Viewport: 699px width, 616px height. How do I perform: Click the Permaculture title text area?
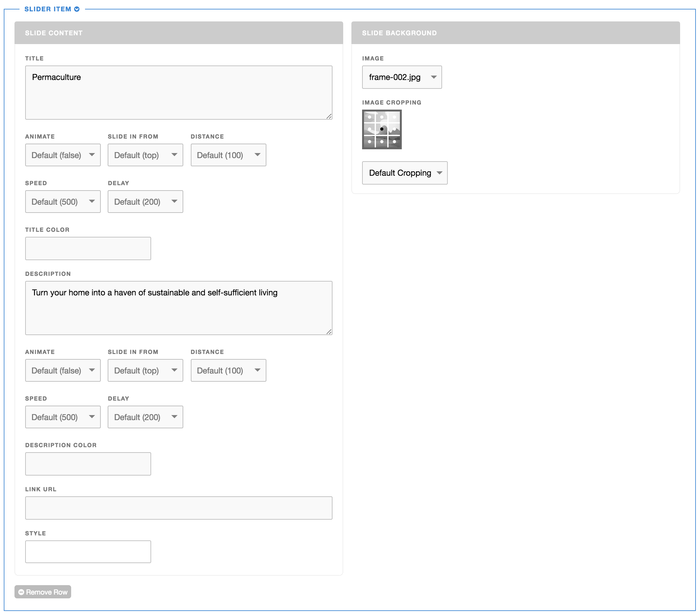click(179, 93)
